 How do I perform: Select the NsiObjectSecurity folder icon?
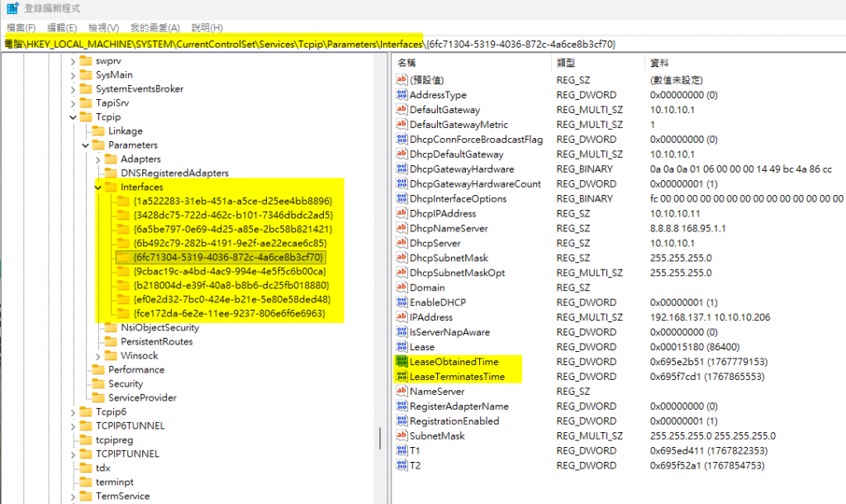click(111, 327)
